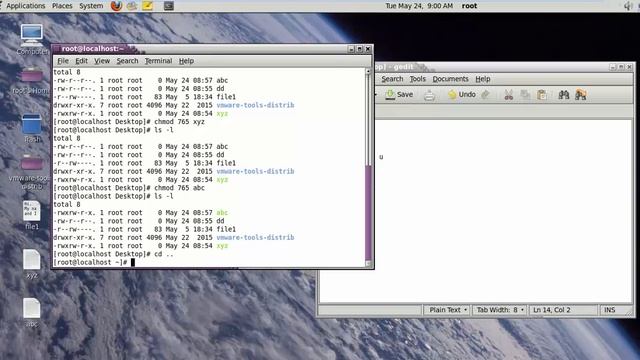Open the System menu in the top panel
Screen dimensions: 640x360
point(91,6)
